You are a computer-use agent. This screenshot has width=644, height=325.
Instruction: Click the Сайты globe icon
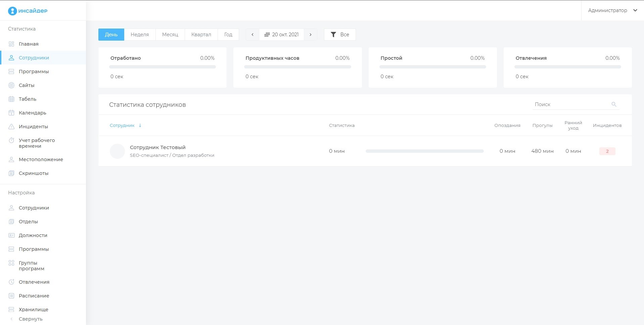click(x=11, y=85)
